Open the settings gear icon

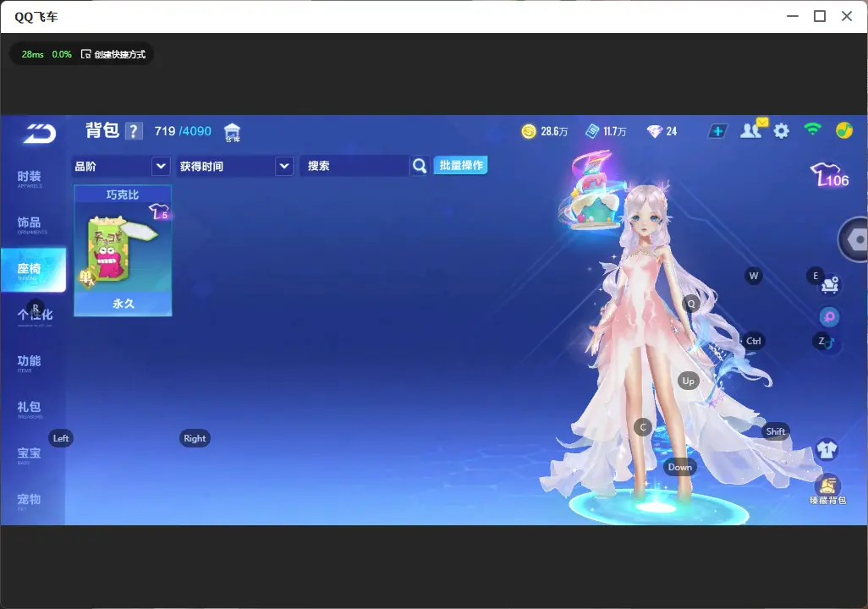coord(781,131)
